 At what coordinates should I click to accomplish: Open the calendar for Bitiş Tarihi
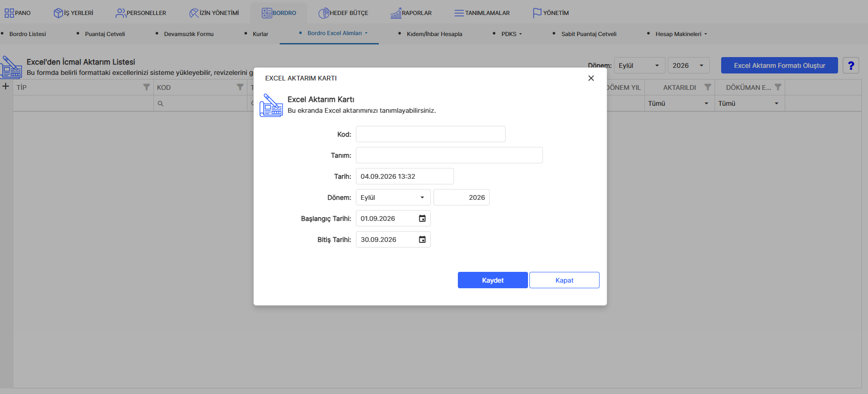tap(422, 240)
